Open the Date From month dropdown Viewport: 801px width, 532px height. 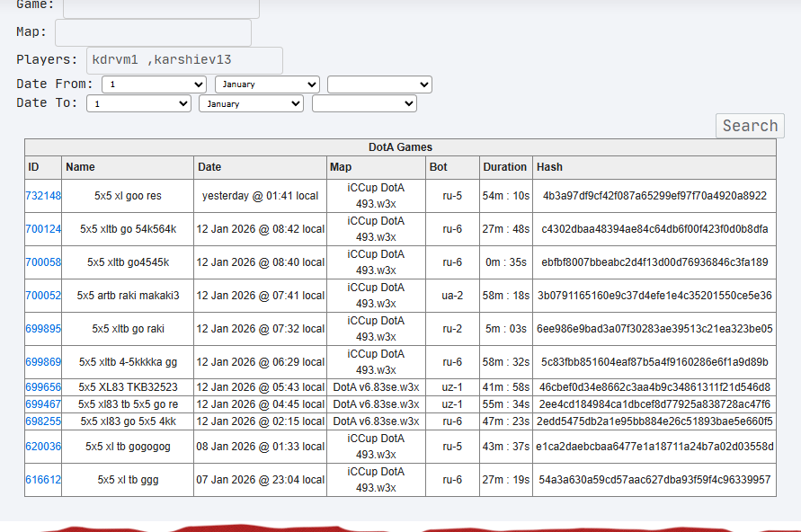click(267, 84)
